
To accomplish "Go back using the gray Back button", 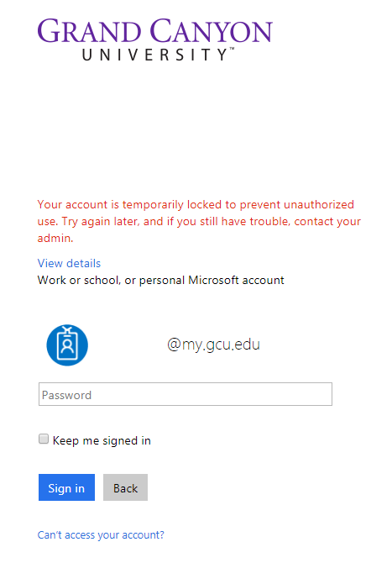I will (126, 487).
